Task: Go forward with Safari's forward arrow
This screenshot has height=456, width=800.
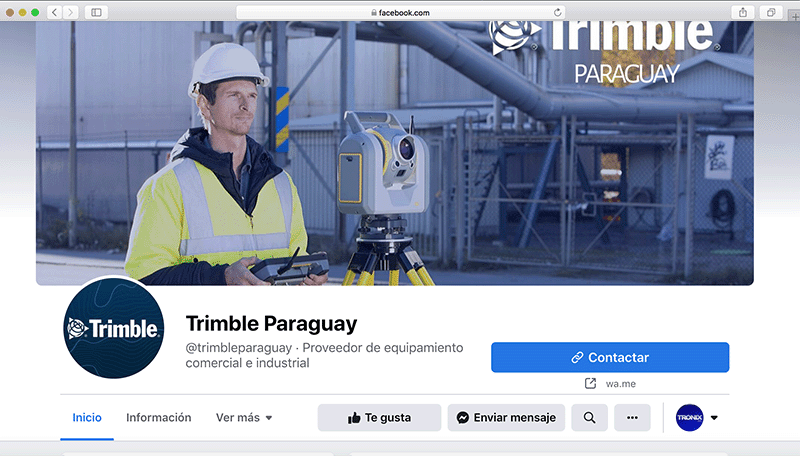Action: [71, 12]
